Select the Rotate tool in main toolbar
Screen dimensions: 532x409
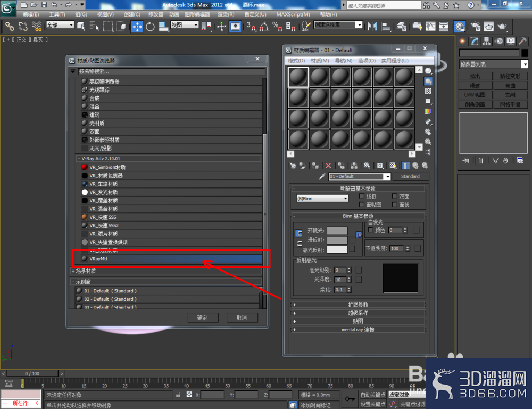151,27
